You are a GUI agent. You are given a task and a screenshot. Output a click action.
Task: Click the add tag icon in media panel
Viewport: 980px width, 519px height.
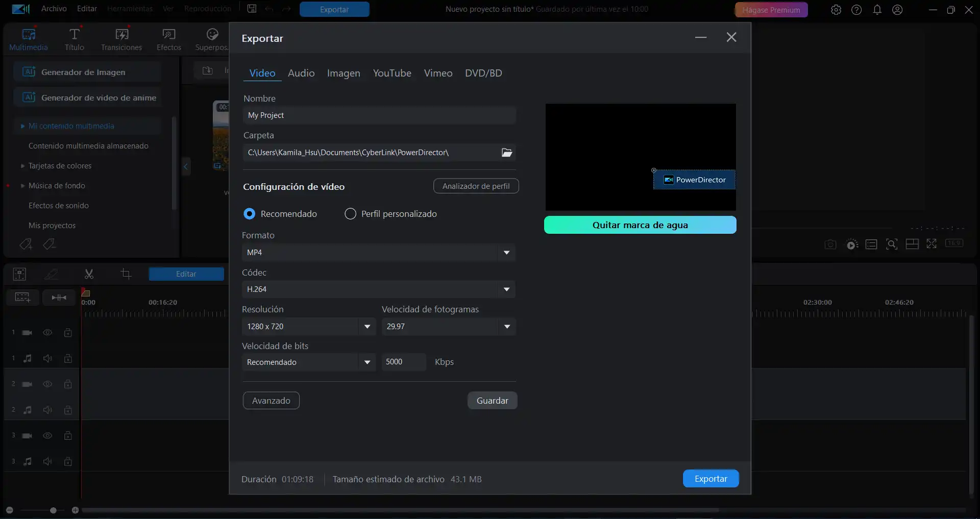point(26,244)
